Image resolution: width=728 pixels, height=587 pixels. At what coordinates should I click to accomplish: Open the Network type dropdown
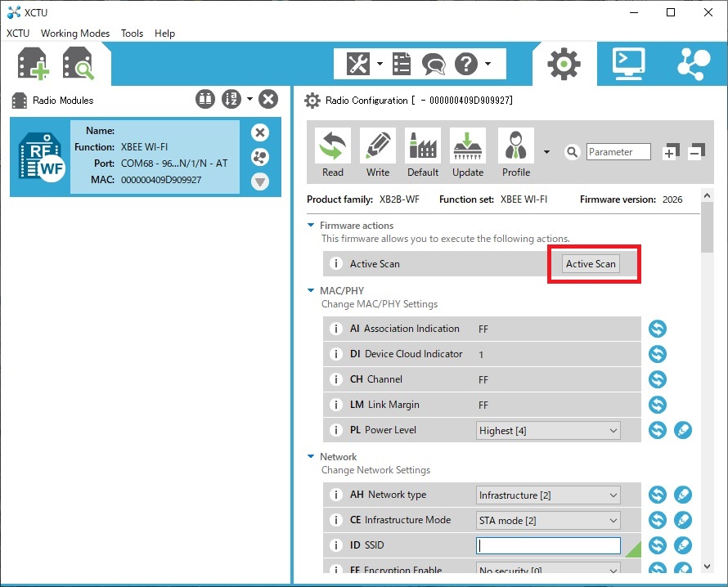click(x=548, y=495)
